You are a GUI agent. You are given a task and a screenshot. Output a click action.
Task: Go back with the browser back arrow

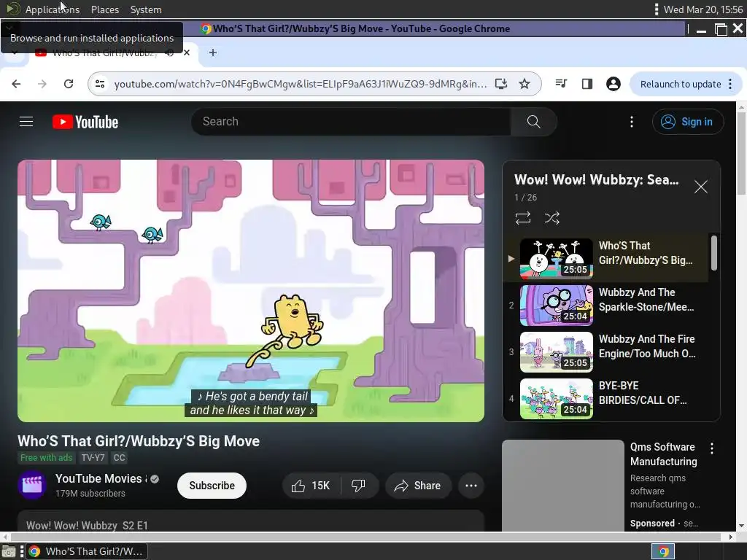[16, 84]
